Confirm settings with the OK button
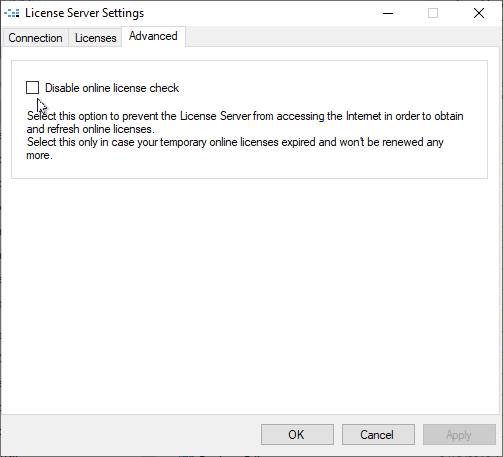The image size is (503, 457). click(x=297, y=434)
